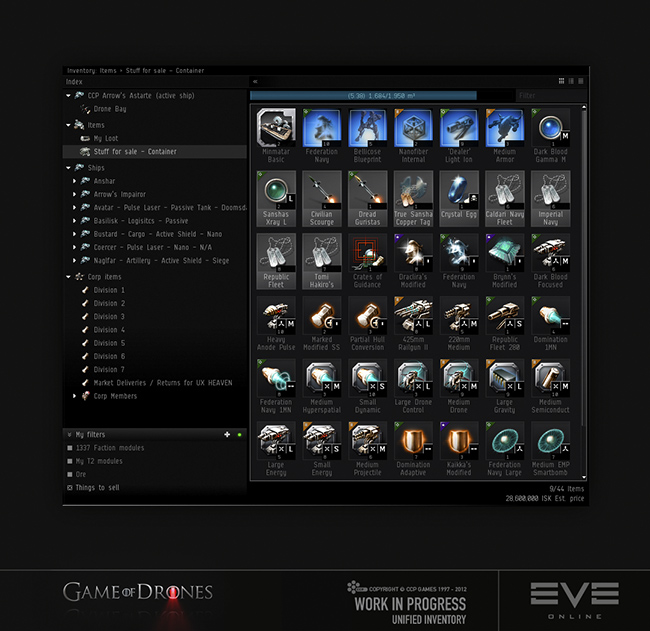Click the Filter search field
650x631 pixels.
coord(551,96)
